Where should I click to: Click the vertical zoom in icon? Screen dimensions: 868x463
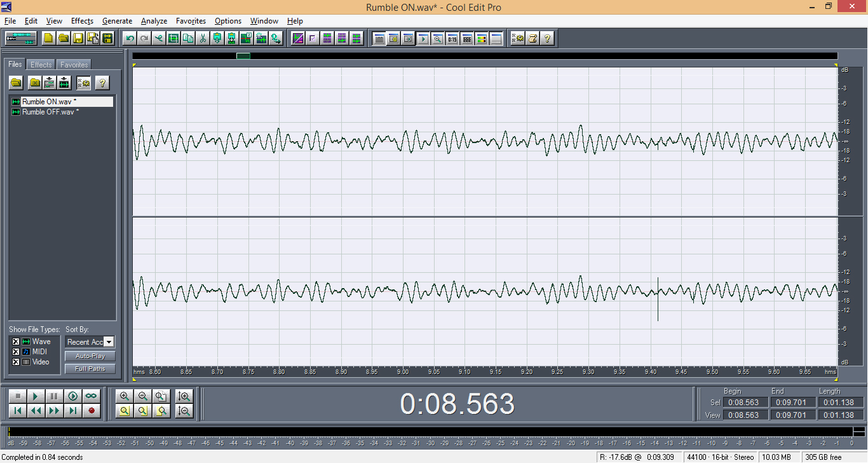(x=185, y=396)
